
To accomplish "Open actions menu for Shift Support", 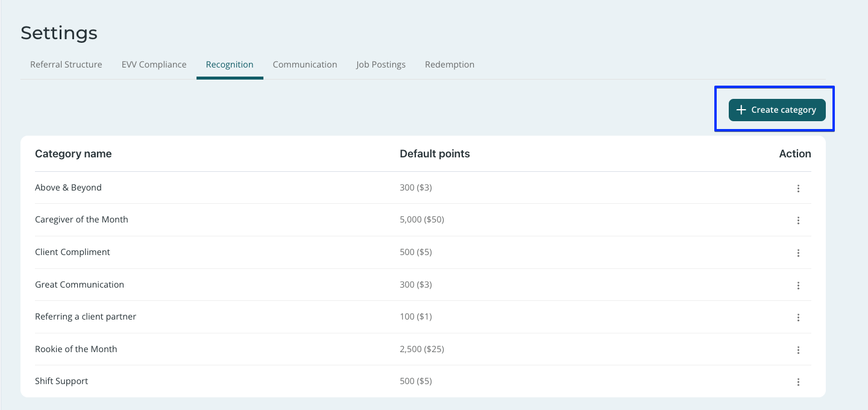I will click(x=798, y=382).
